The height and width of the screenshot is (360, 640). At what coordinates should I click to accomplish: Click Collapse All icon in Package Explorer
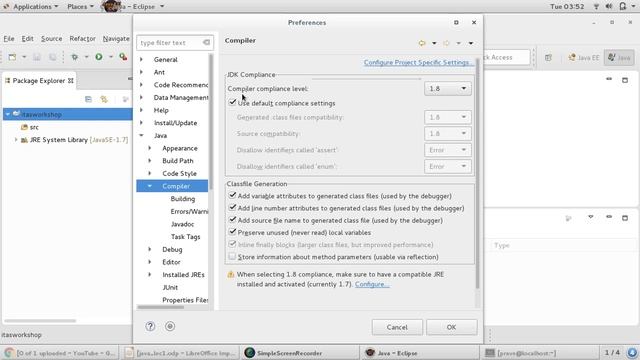pyautogui.click(x=88, y=99)
